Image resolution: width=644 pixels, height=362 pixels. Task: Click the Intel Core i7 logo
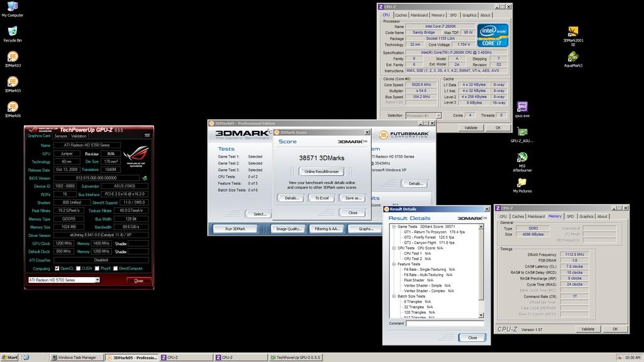point(492,35)
